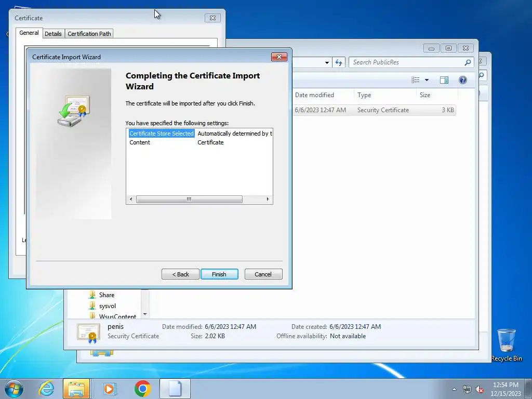
Task: Click the certificate icon in details pane
Action: click(x=88, y=332)
